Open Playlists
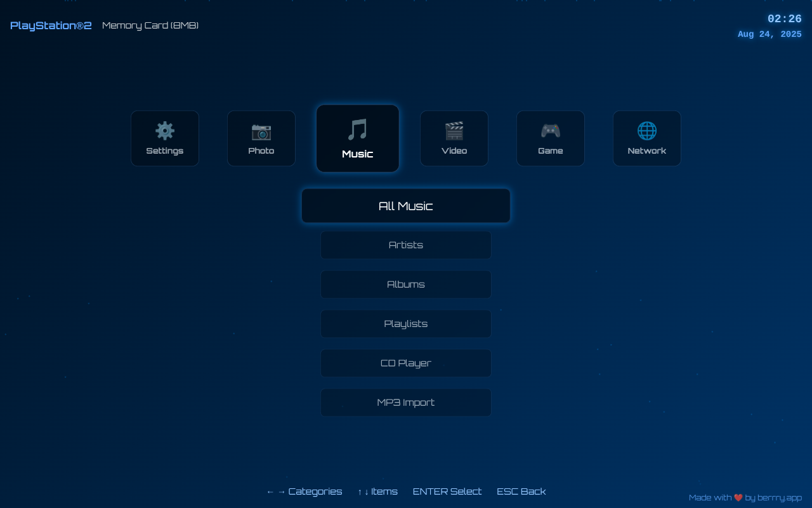 (405, 324)
